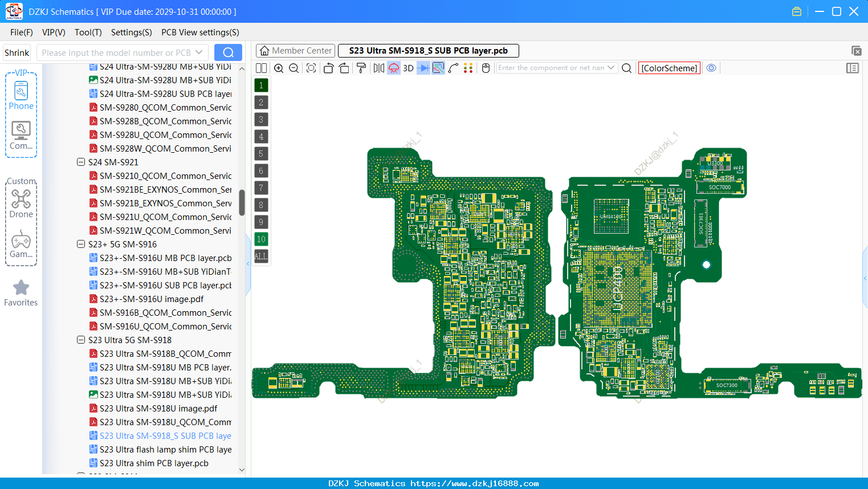
Task: Collapse the S23+ 5G SM-S916 node
Action: click(x=81, y=244)
